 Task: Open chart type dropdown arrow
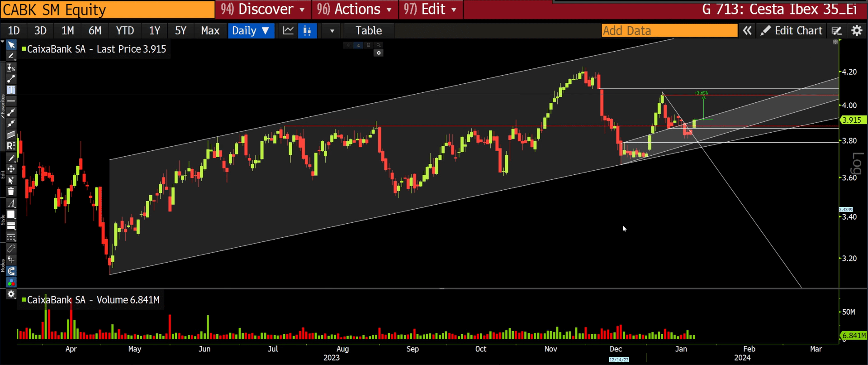[332, 31]
